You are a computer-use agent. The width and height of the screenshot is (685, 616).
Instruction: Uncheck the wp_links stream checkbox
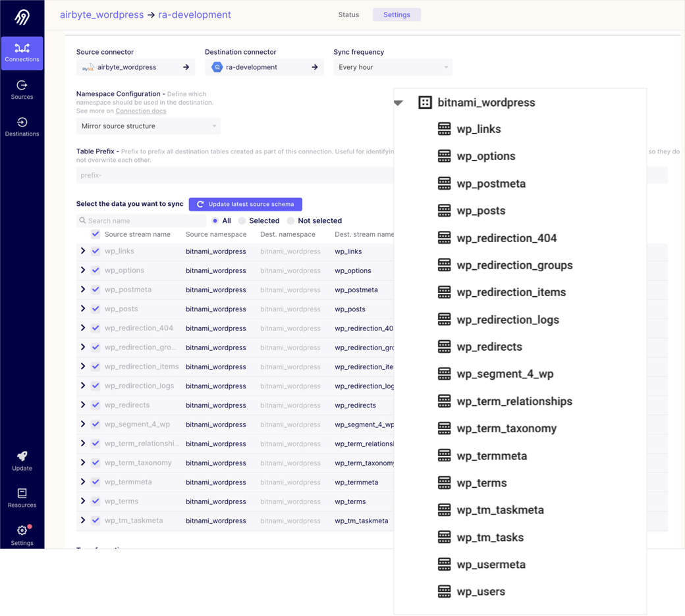pyautogui.click(x=96, y=251)
